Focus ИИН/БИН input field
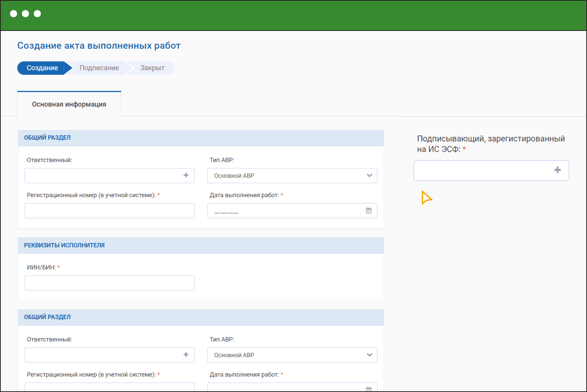Viewport: 587px width, 392px height. point(109,283)
